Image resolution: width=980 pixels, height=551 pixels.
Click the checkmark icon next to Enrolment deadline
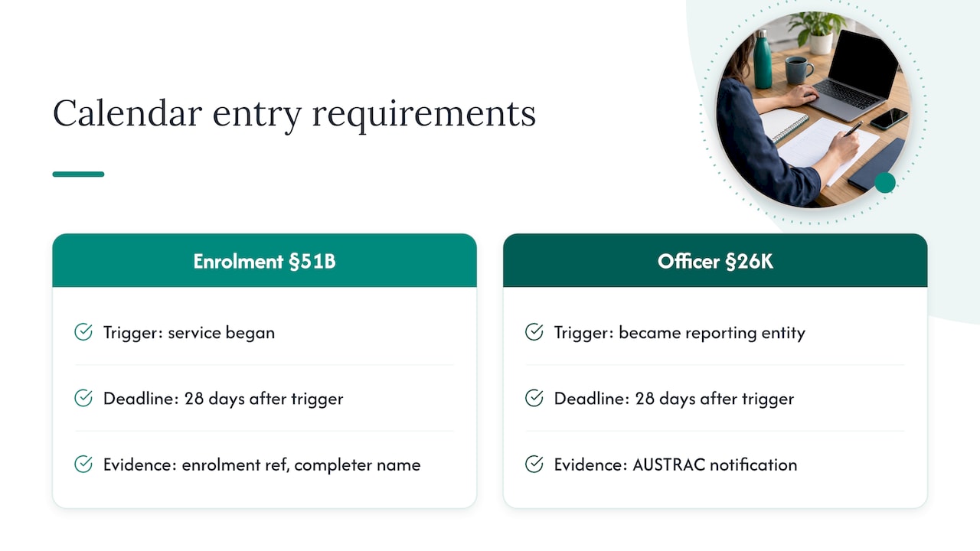pyautogui.click(x=83, y=398)
